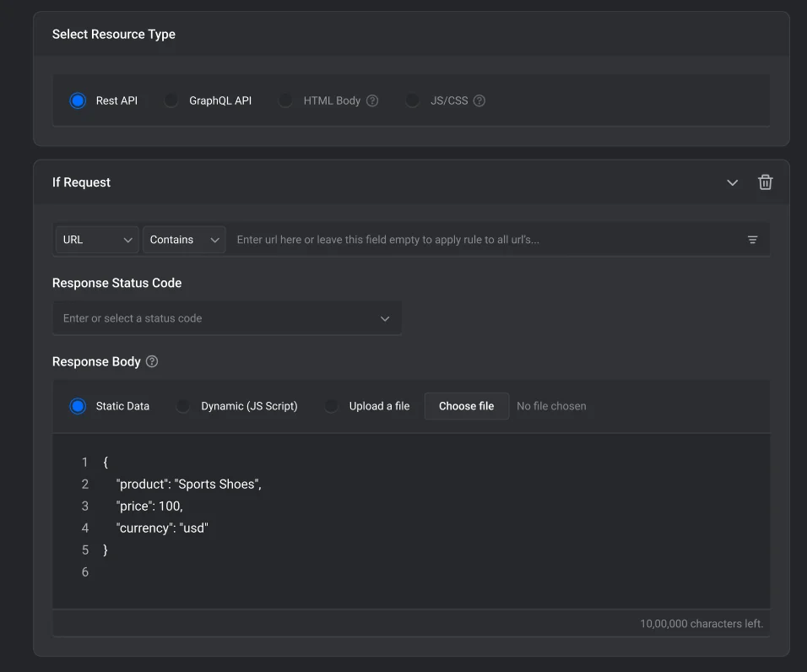Choose Upload a file radio option

click(x=331, y=406)
